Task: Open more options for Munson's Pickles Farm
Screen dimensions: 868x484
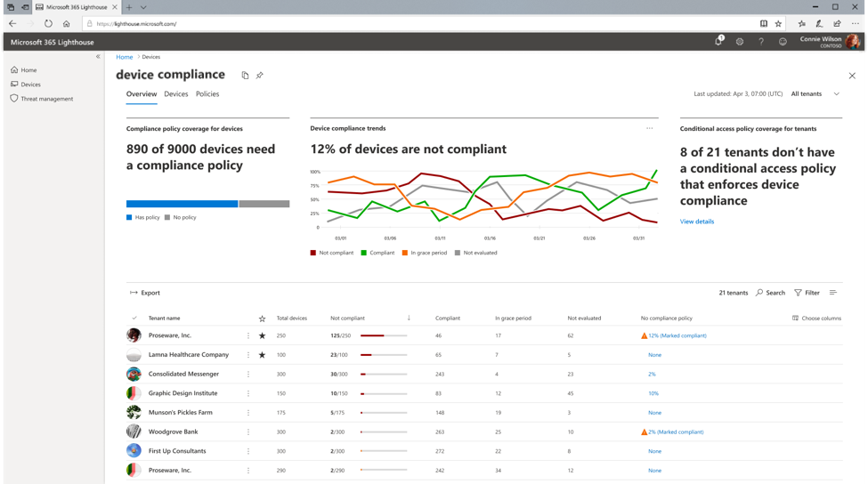Action: coord(248,413)
